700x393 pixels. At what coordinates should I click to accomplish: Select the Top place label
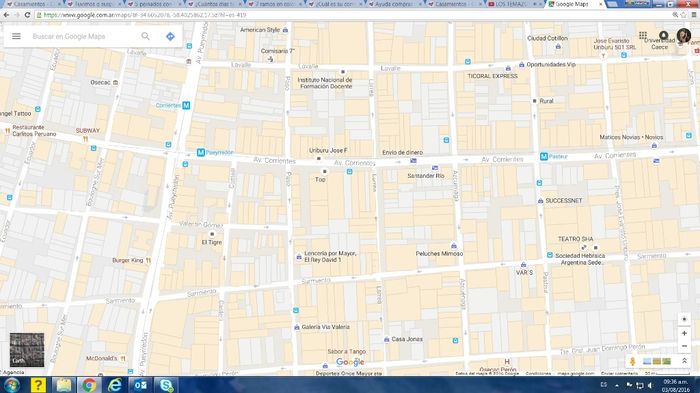click(x=321, y=180)
